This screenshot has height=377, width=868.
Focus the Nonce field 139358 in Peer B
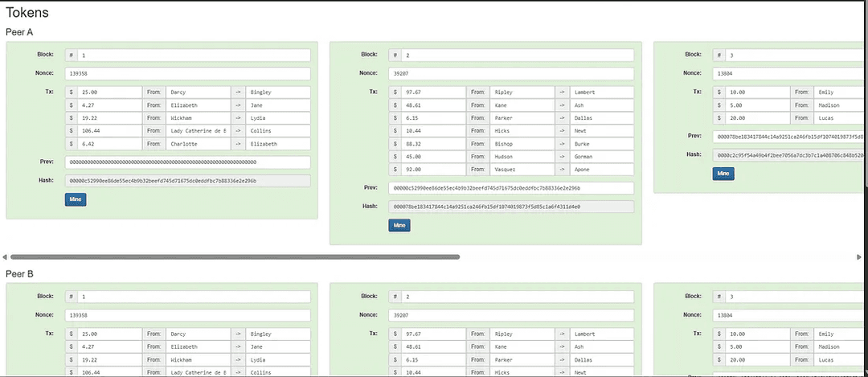click(x=187, y=315)
